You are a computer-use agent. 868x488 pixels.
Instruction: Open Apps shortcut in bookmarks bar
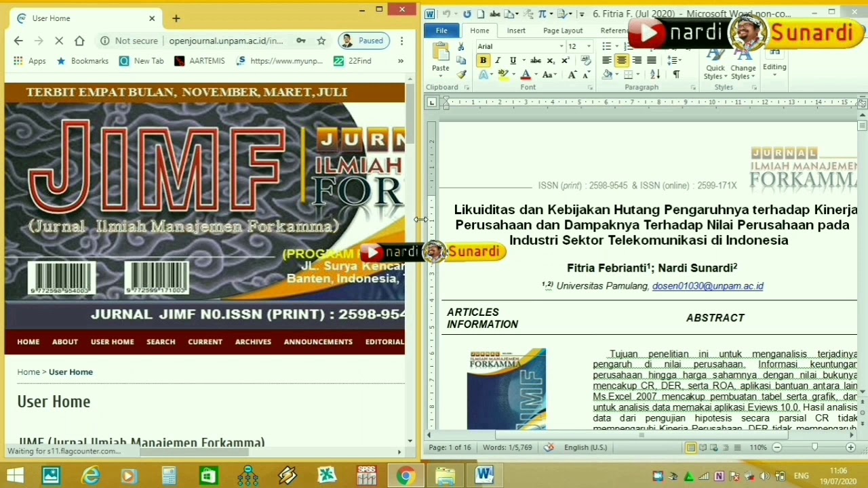[x=29, y=61]
